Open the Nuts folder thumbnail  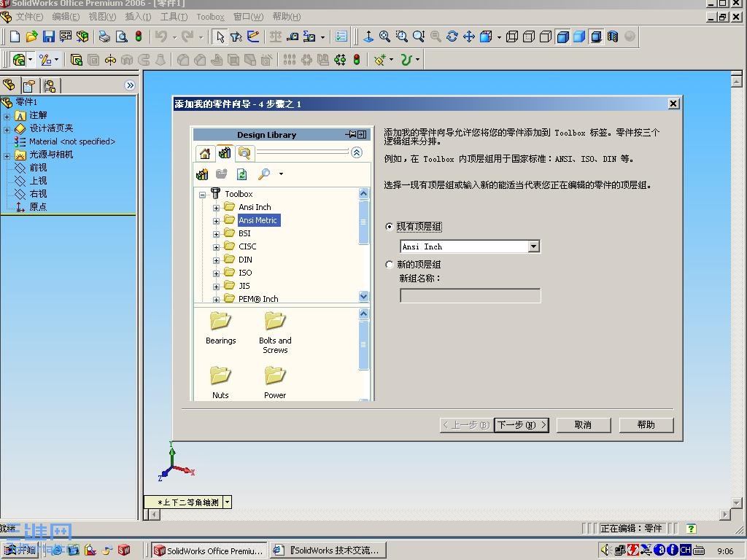click(220, 382)
